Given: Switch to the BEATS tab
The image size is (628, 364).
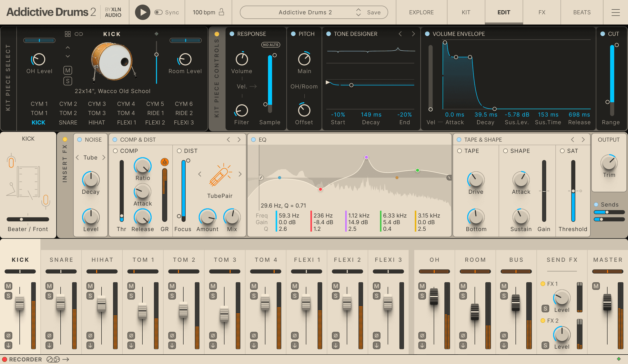Looking at the screenshot, I should 582,12.
